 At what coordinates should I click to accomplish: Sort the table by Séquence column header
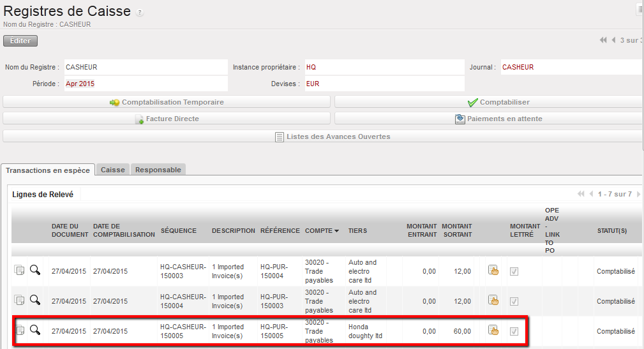click(178, 230)
